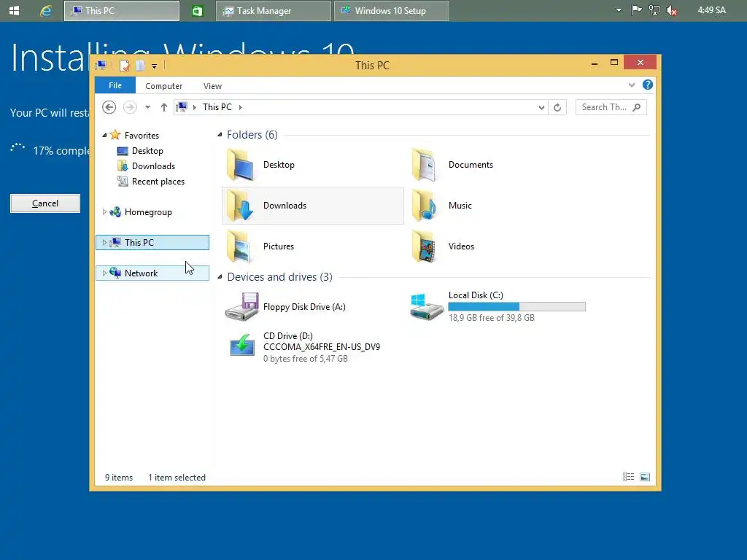Select Homegroup in navigation pane
Screen dimensions: 747x560
click(147, 212)
